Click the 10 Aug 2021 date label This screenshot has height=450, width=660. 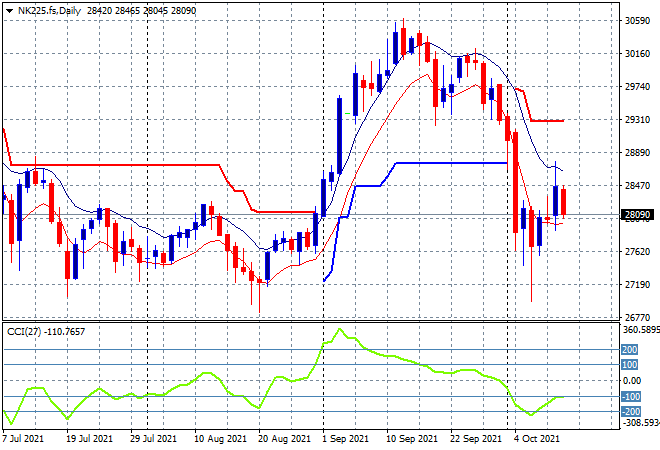pos(220,439)
